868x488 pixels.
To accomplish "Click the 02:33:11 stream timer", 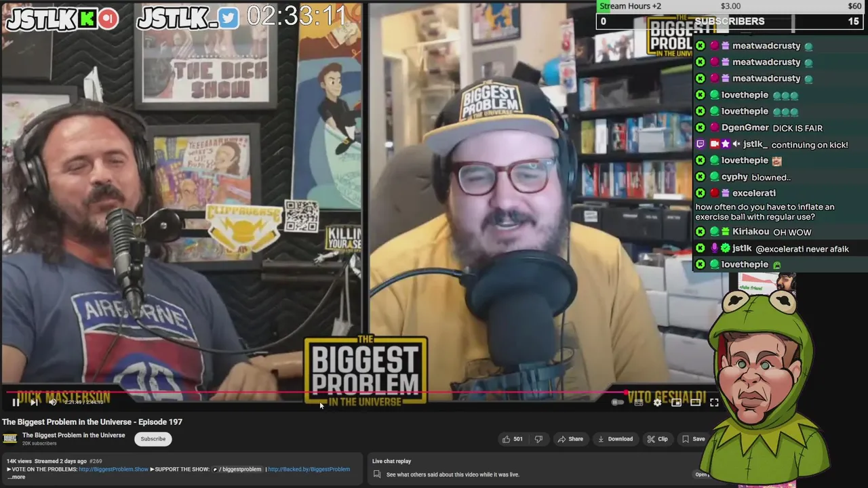I will click(x=297, y=16).
